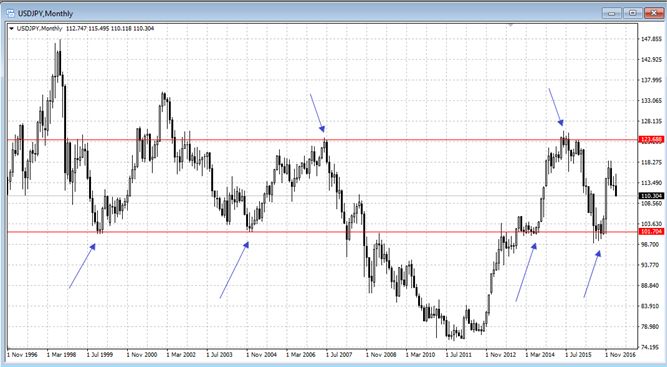Expand the triangle beside USDJPY,Monthly chart label
The image size is (667, 367).
click(11, 28)
